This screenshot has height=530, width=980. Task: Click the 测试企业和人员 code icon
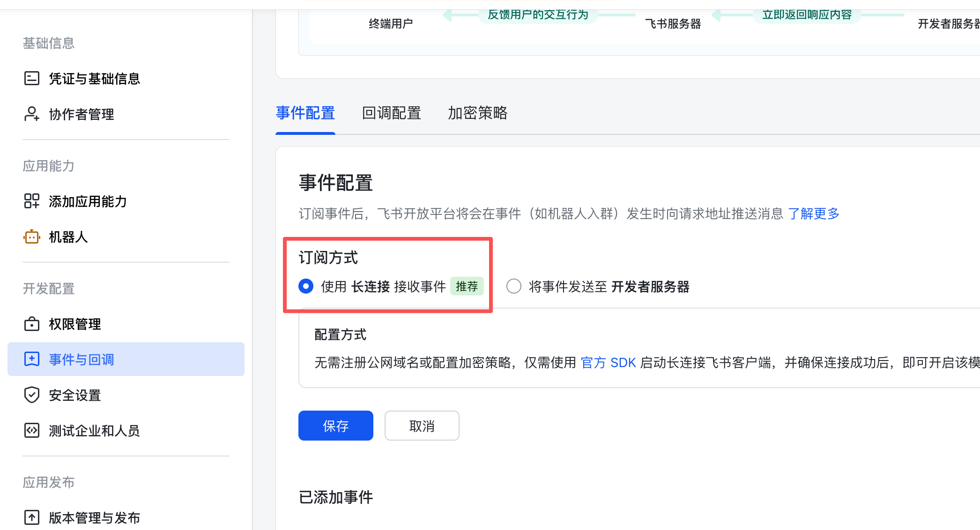[x=31, y=430]
